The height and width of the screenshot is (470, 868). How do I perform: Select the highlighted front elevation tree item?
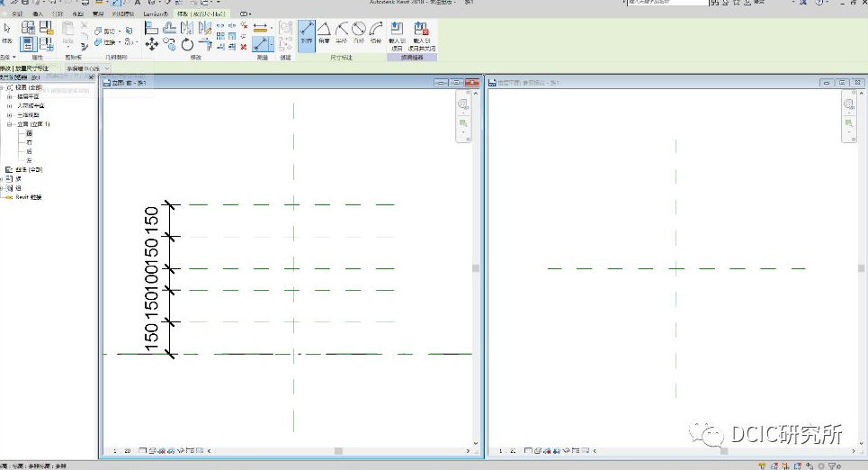[x=29, y=133]
